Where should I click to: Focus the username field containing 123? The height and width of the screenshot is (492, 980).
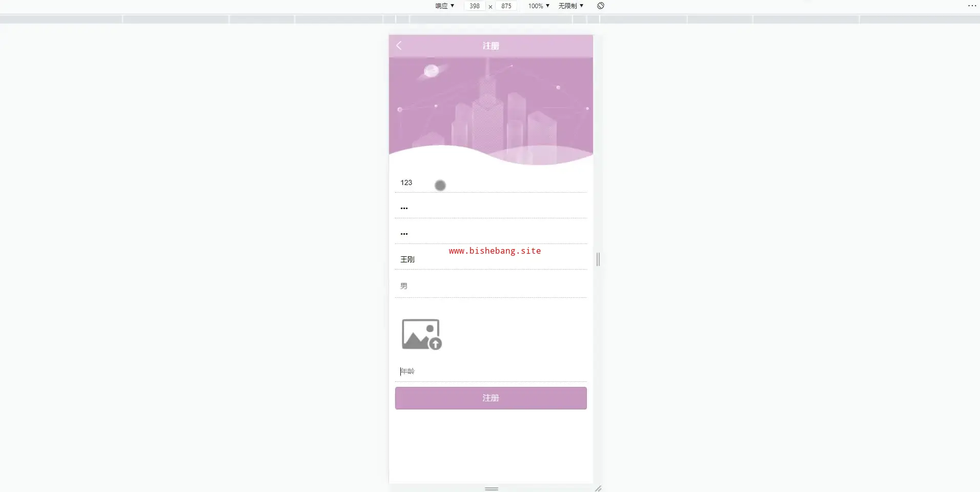pyautogui.click(x=491, y=183)
